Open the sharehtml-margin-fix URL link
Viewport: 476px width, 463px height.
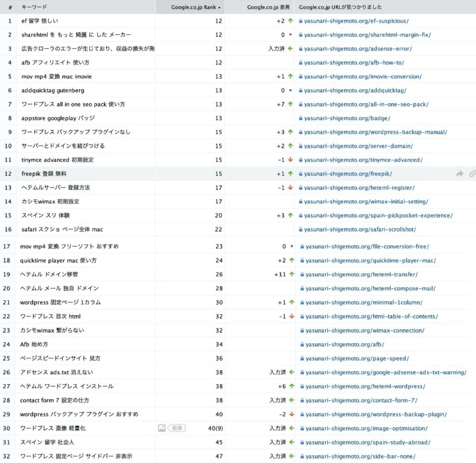click(x=368, y=35)
